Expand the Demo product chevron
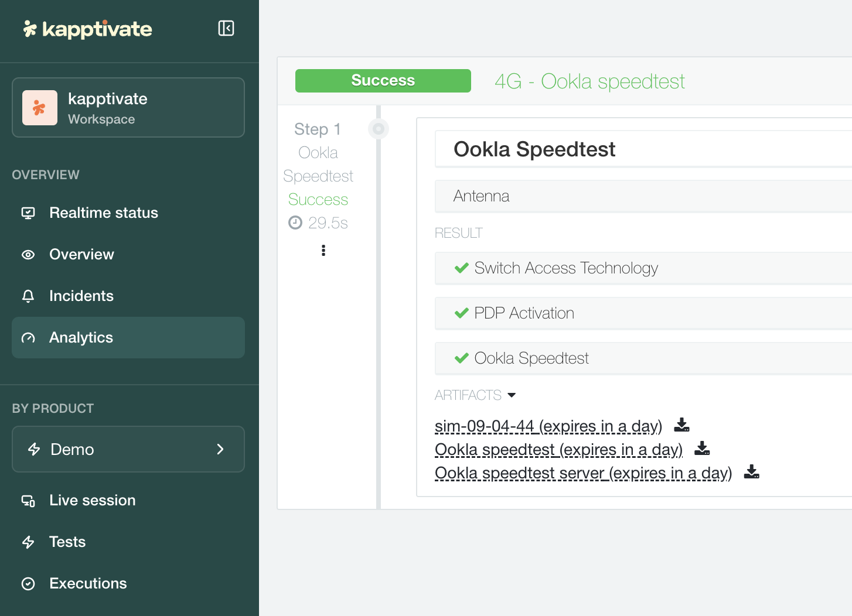The width and height of the screenshot is (852, 616). point(220,449)
